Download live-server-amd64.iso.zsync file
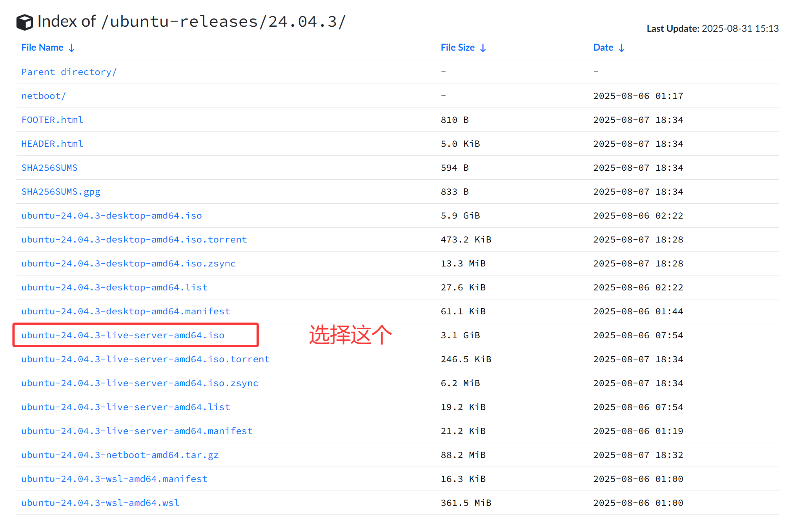The image size is (812, 518). [x=140, y=383]
